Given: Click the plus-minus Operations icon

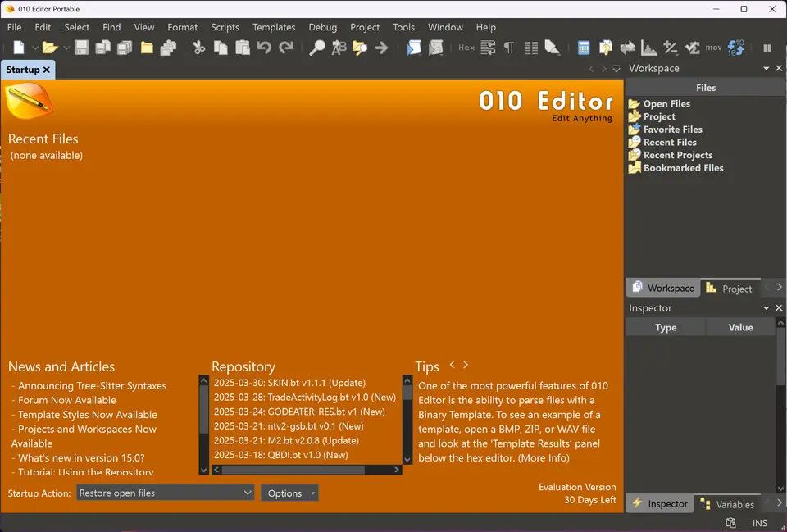Looking at the screenshot, I should (671, 48).
